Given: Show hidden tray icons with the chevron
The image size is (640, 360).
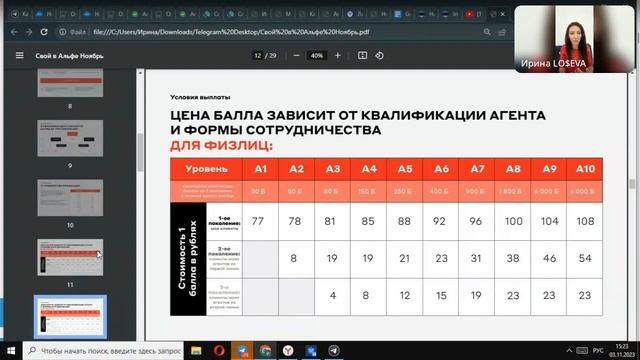Looking at the screenshot, I should [569, 351].
